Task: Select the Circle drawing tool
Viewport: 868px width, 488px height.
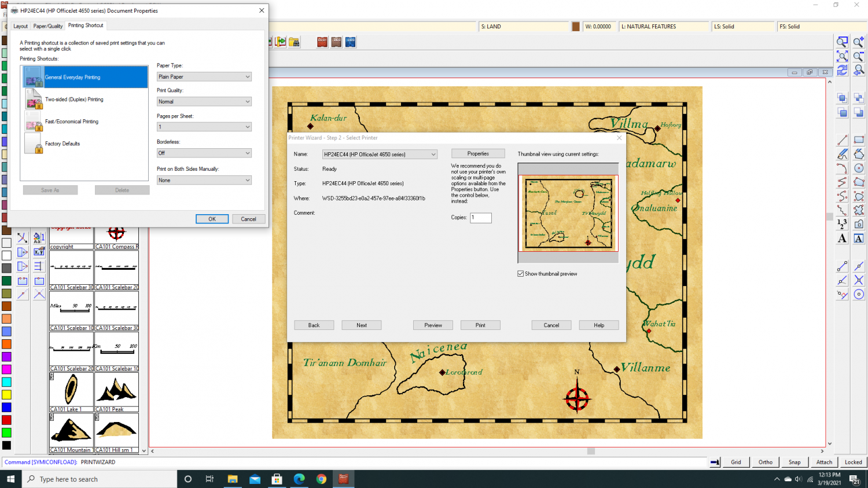Action: (x=859, y=168)
